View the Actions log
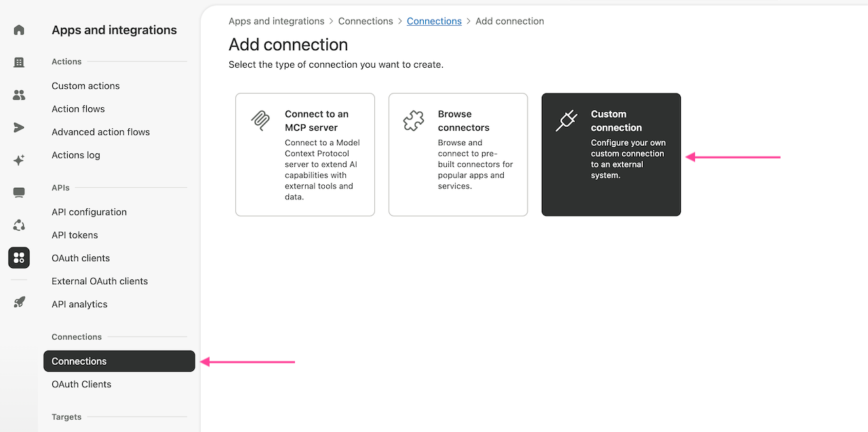The image size is (868, 432). (x=76, y=155)
